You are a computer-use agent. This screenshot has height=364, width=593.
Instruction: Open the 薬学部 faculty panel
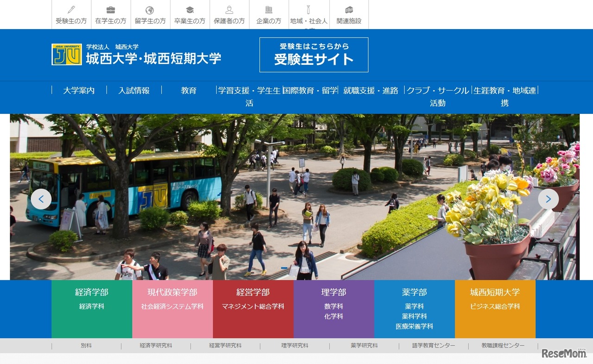tap(415, 308)
